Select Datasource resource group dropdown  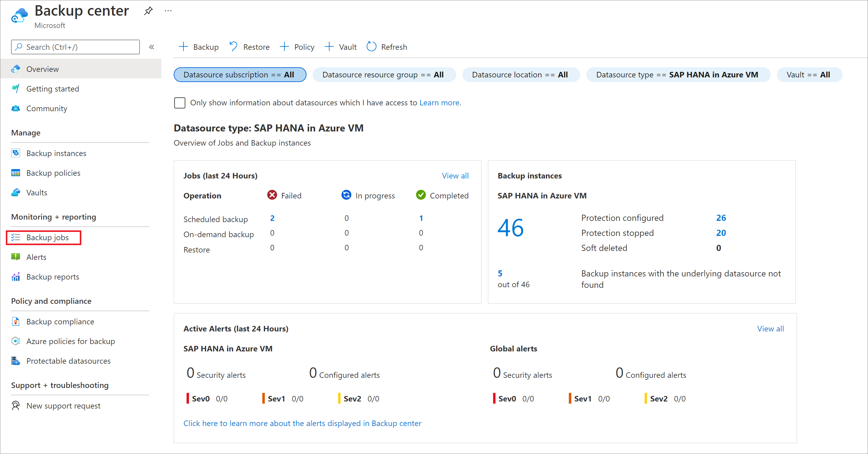(384, 74)
